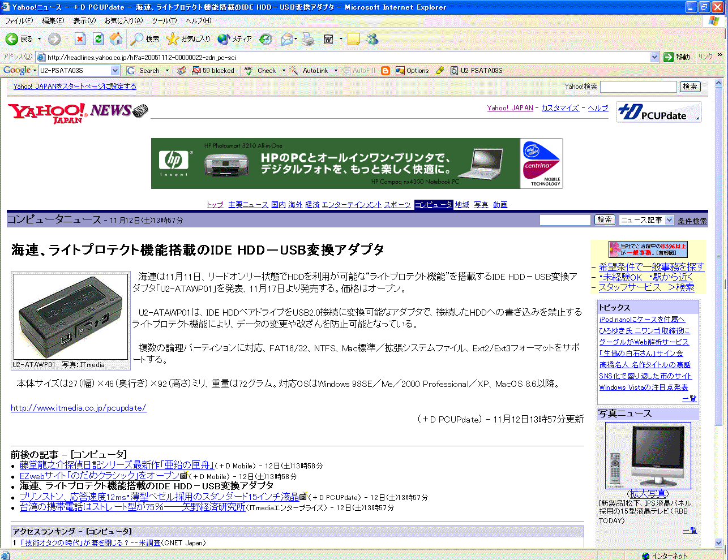Viewport: 728px width, 560px height.
Task: Click the Google toolbar logo
Action: pyautogui.click(x=17, y=70)
